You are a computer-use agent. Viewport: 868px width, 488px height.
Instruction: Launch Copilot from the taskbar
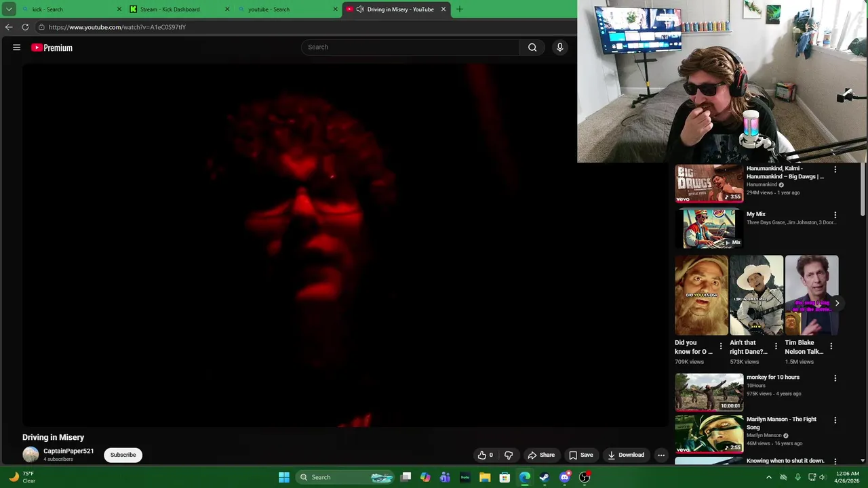point(425,477)
